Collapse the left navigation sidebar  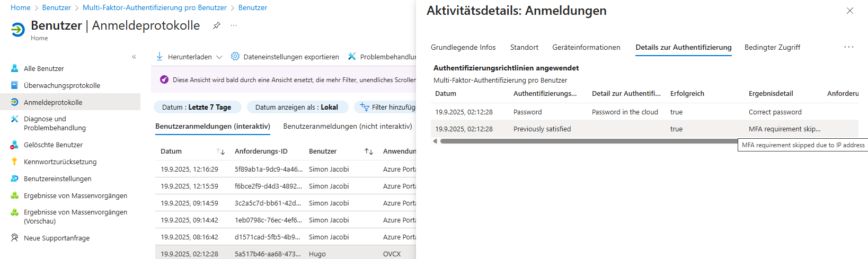[x=134, y=57]
